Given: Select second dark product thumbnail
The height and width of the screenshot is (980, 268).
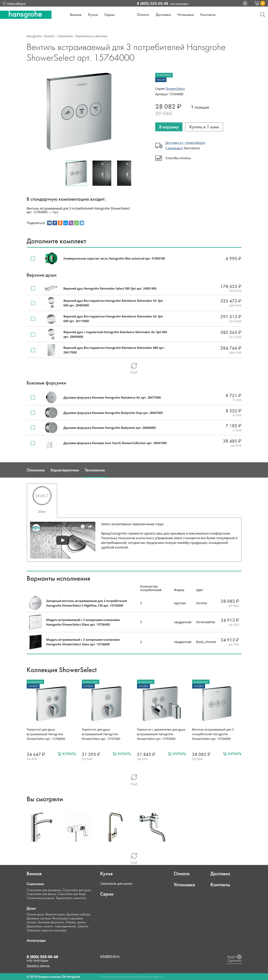Looking at the screenshot, I should (102, 173).
